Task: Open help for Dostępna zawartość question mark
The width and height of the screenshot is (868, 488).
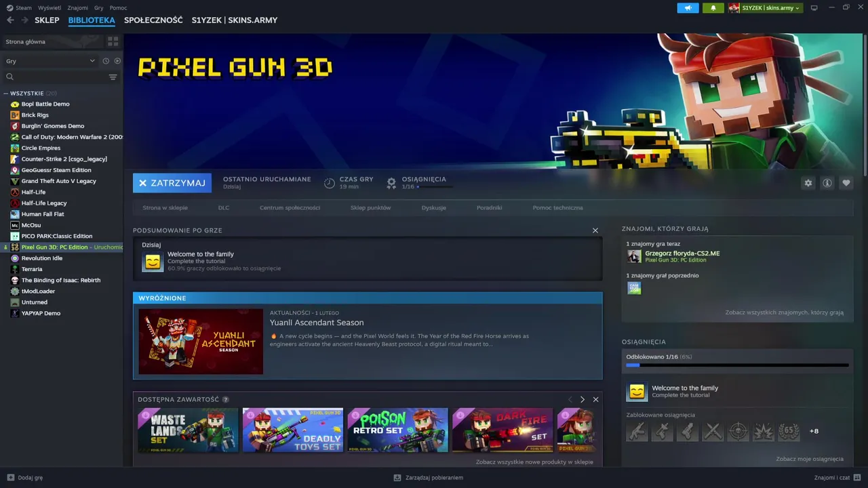Action: (225, 399)
